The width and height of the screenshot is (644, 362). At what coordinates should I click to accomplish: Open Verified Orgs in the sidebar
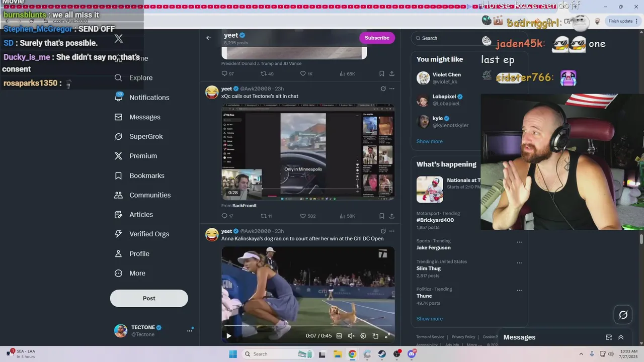tap(142, 234)
